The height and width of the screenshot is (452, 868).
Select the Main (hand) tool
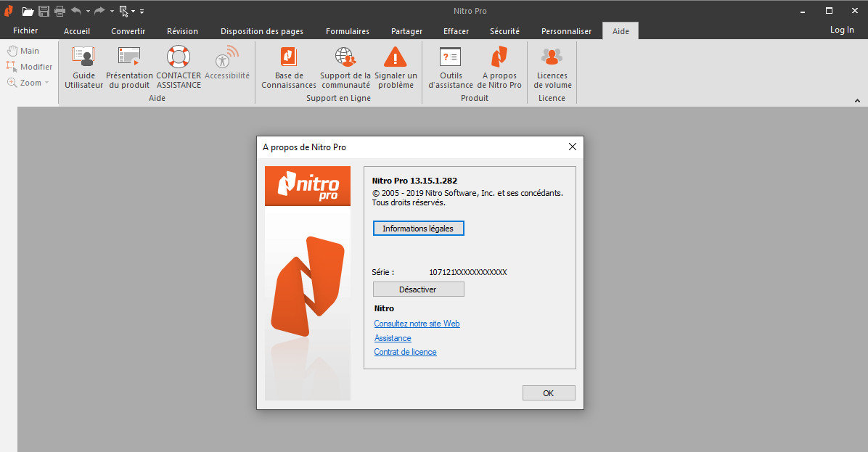pos(23,51)
